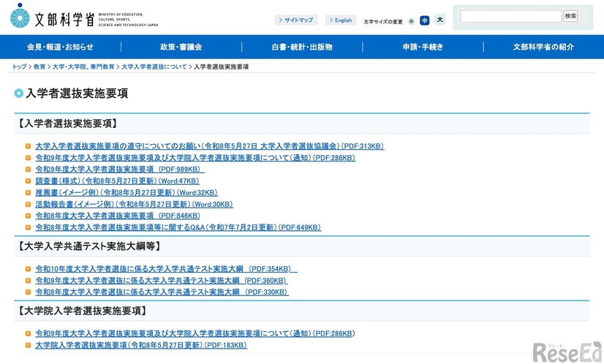Screen dimensions: 604x364
Task: Focus the site search input field
Action: tap(511, 16)
